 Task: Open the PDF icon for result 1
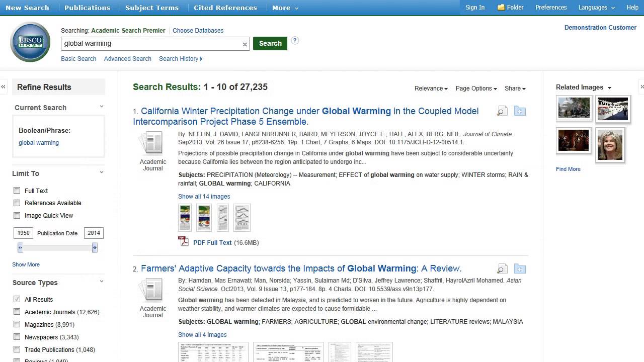click(184, 242)
